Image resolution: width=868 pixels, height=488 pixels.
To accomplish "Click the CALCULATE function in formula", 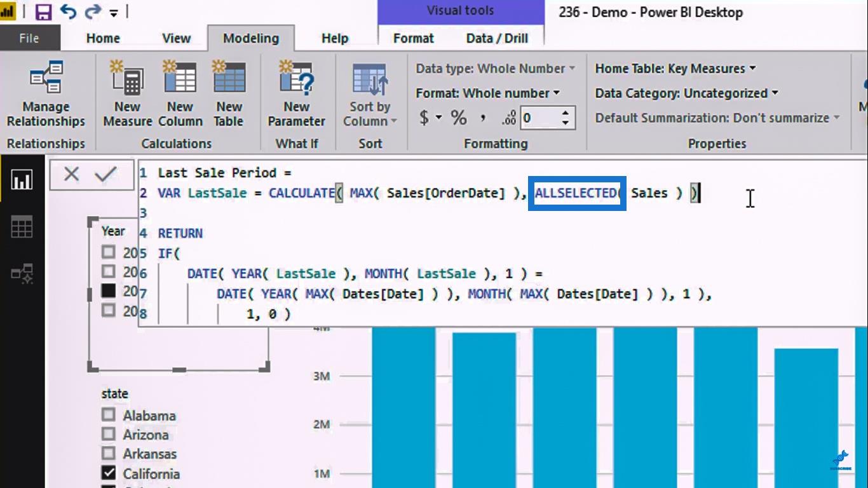I will [x=301, y=193].
